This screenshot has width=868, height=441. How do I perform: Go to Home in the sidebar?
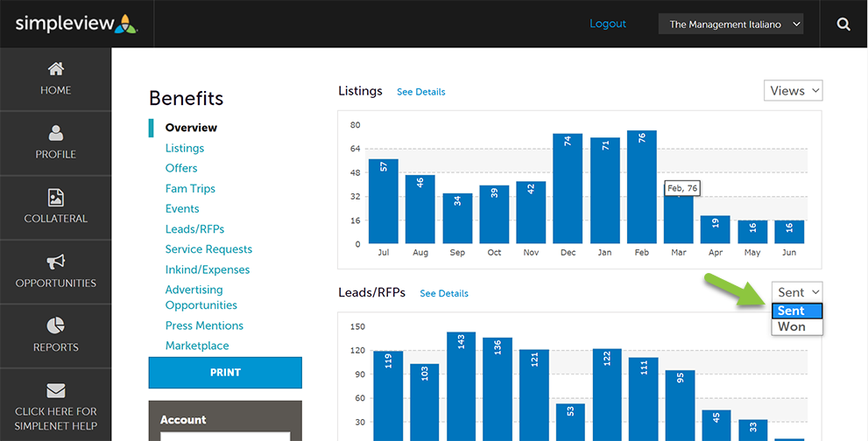(55, 79)
